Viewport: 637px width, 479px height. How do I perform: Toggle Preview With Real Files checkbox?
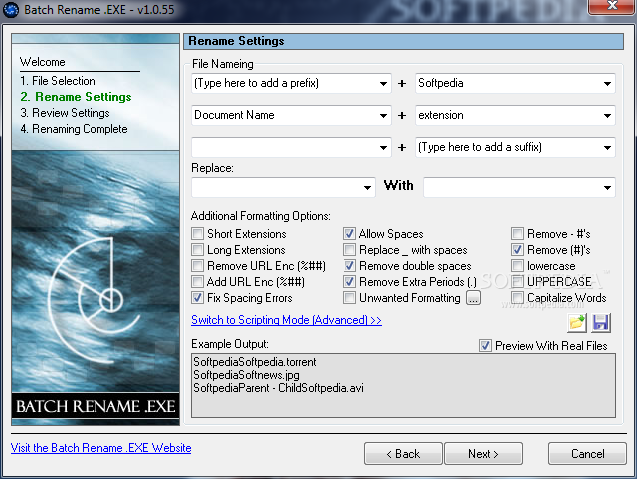485,346
